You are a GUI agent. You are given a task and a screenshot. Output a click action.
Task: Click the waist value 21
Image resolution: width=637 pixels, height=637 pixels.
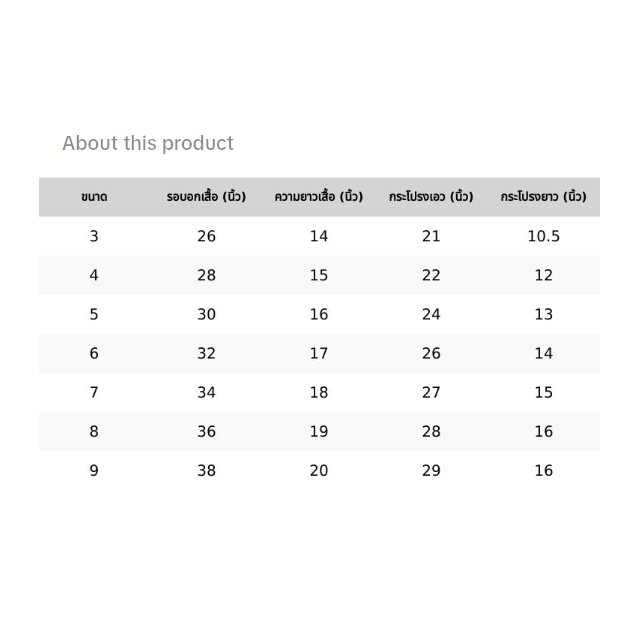pyautogui.click(x=431, y=236)
